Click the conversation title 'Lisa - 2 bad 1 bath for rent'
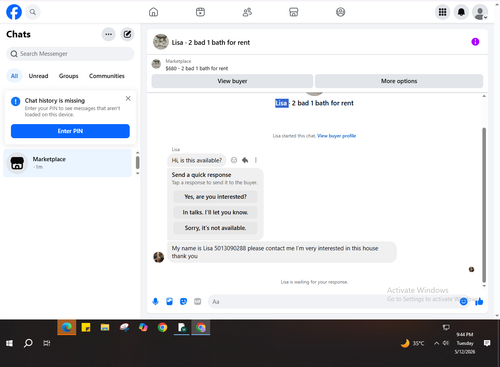 pyautogui.click(x=211, y=42)
